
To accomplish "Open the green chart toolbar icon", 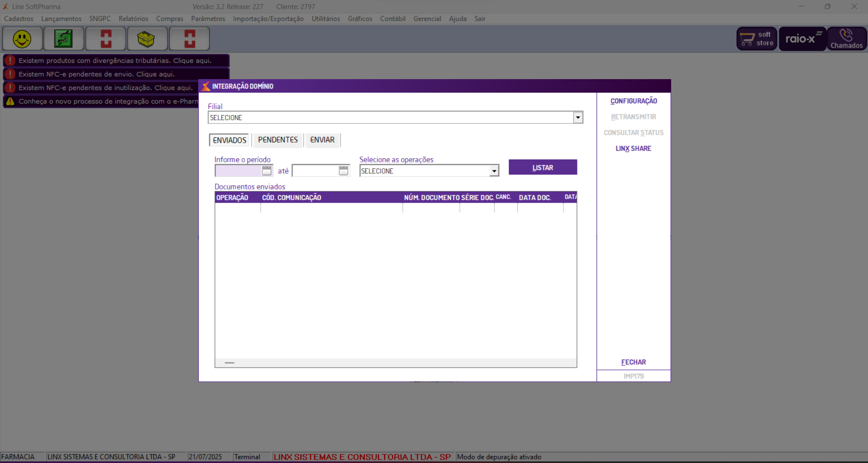I will 64,39.
